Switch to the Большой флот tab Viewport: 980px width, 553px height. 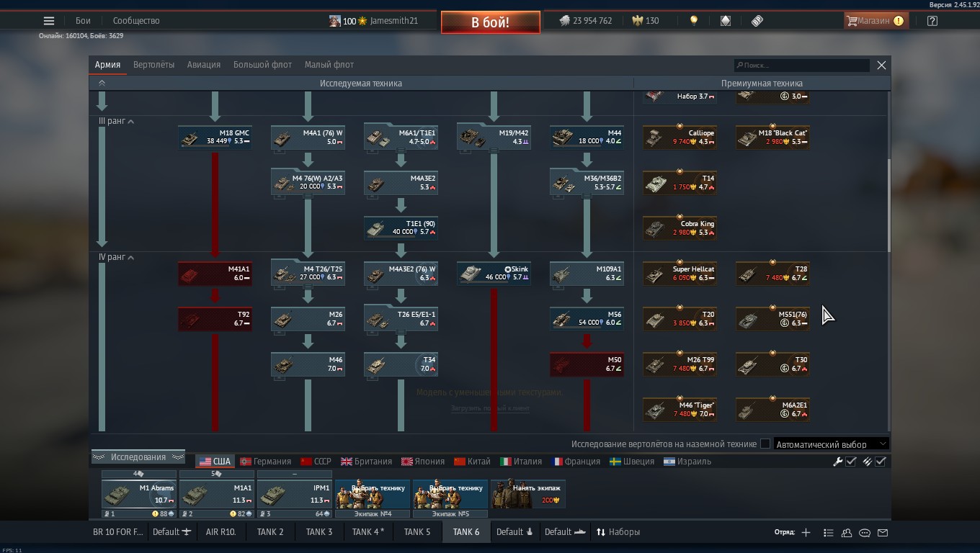pyautogui.click(x=262, y=65)
